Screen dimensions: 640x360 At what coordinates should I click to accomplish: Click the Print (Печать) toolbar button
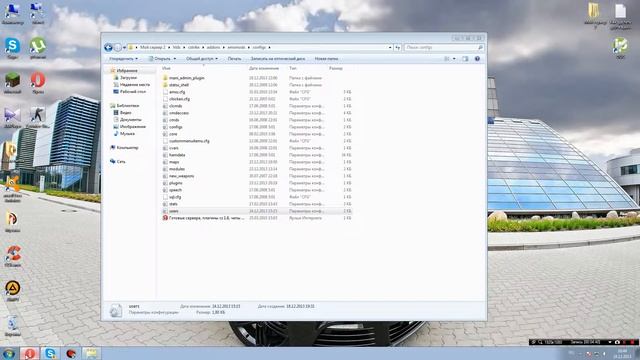click(x=234, y=59)
